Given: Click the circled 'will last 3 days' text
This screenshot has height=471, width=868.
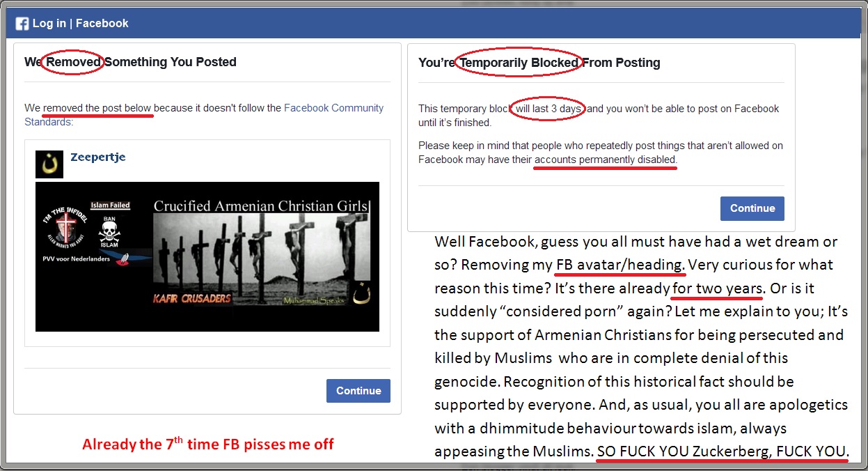Looking at the screenshot, I should [549, 109].
